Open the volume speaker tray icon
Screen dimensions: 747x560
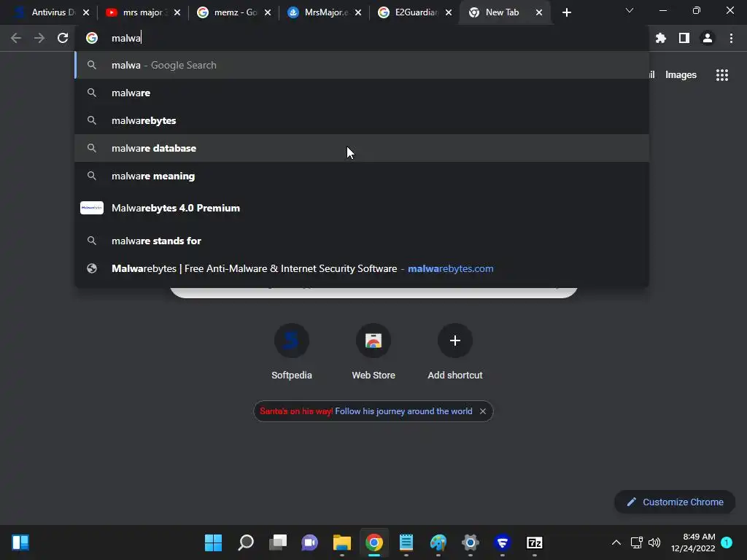[x=654, y=542]
